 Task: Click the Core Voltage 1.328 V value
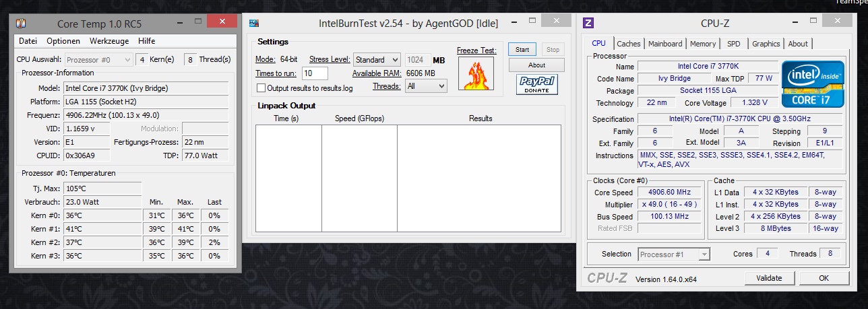coord(754,103)
